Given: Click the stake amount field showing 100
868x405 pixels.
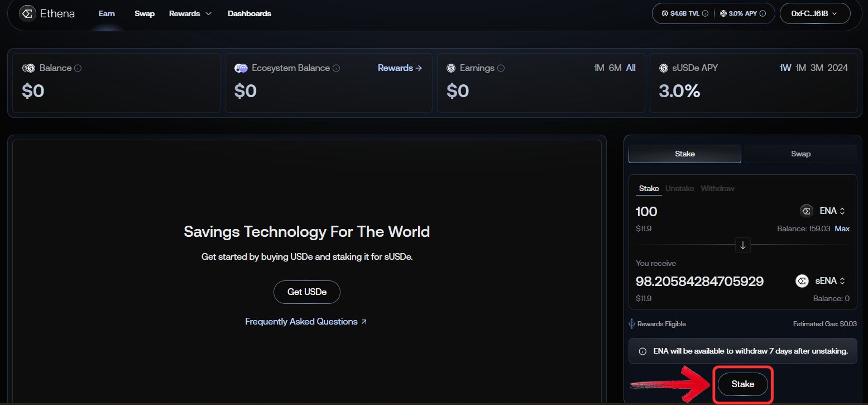Looking at the screenshot, I should click(x=646, y=211).
